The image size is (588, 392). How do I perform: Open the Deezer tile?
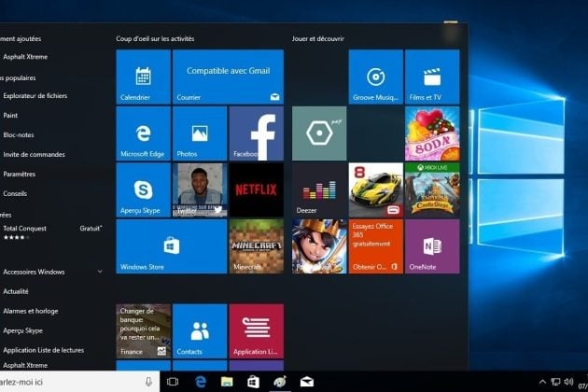[319, 190]
